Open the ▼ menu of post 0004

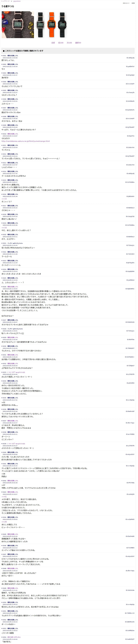coord(2,82)
